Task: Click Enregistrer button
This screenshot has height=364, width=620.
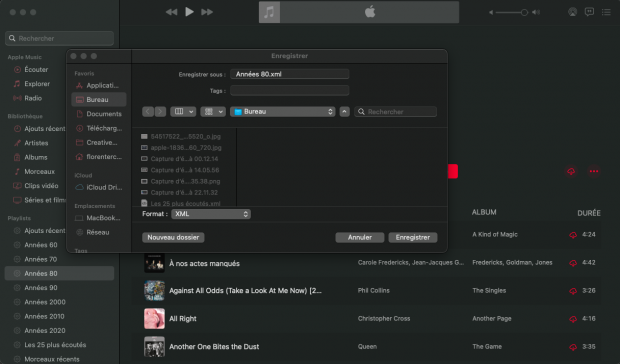Action: pyautogui.click(x=413, y=237)
